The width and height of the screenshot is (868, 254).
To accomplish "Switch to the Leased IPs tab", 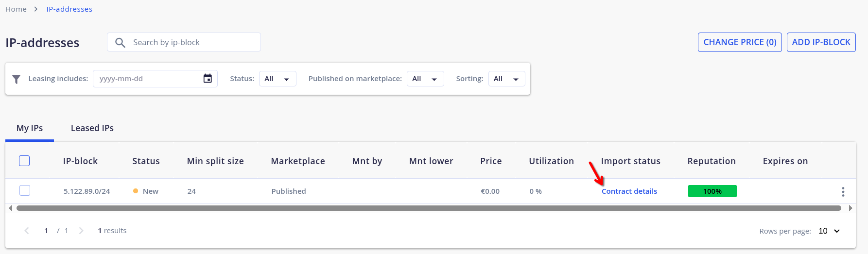I will (x=92, y=128).
